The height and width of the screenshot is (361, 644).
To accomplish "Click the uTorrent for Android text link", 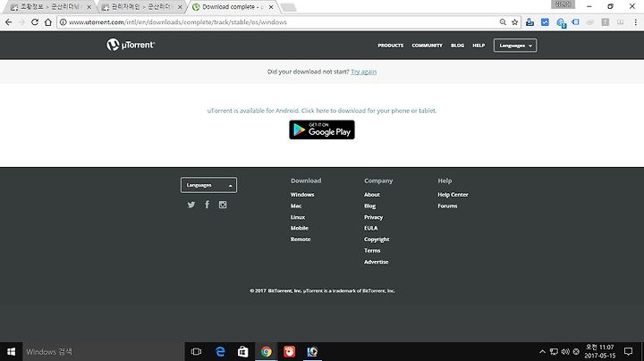I will click(322, 110).
